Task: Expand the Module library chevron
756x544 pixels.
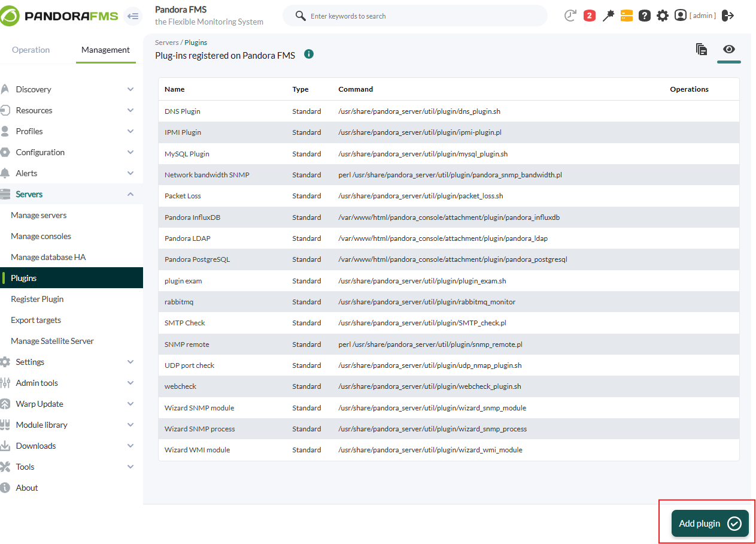Action: (130, 425)
